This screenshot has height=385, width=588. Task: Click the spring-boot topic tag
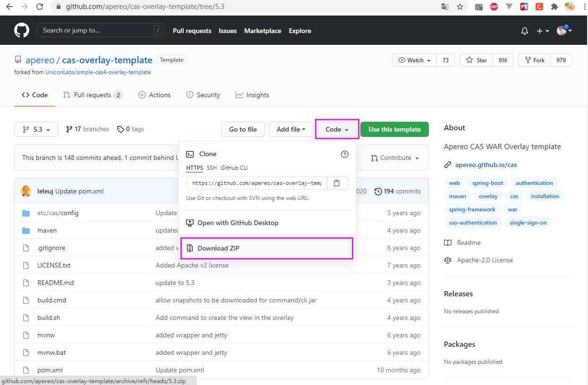click(488, 183)
